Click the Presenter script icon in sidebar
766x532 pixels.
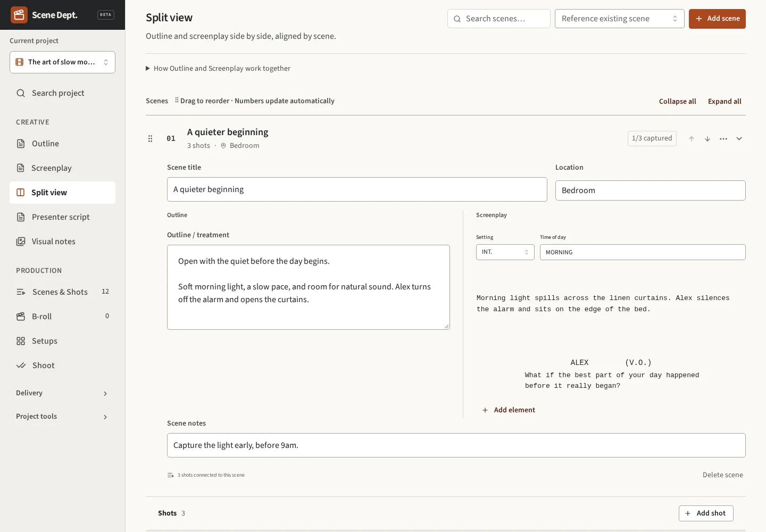coord(21,217)
